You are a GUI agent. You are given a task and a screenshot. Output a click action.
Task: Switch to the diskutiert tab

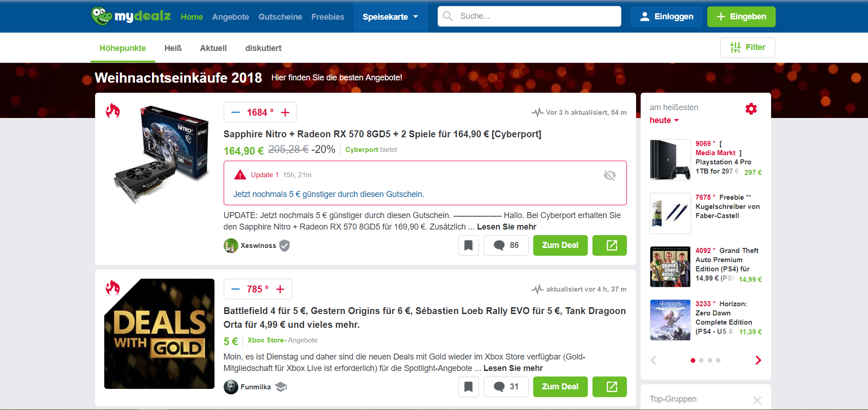263,48
